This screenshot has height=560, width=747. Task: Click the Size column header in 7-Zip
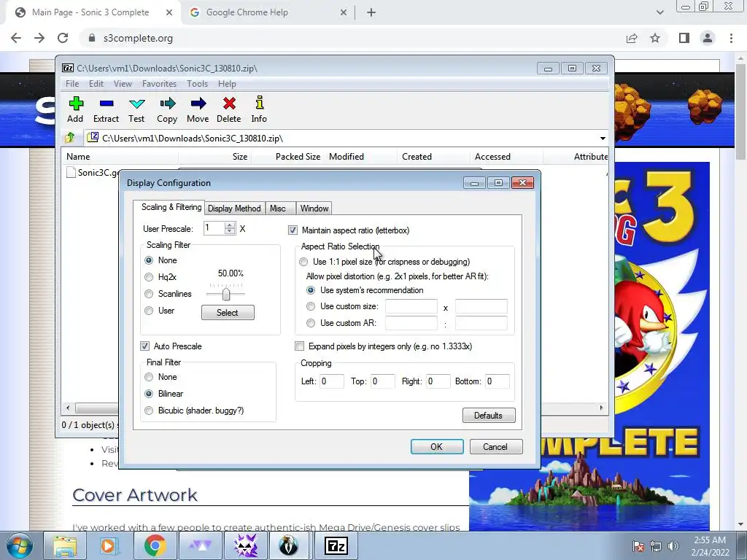point(215,157)
